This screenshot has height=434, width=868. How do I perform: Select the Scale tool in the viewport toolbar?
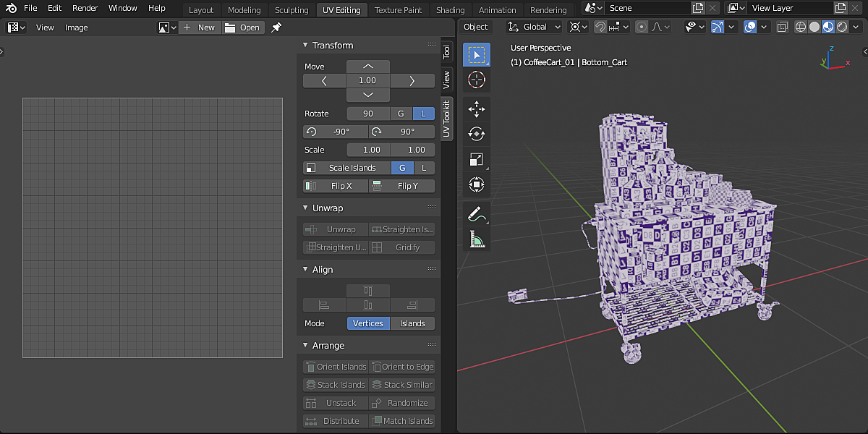[x=476, y=159]
